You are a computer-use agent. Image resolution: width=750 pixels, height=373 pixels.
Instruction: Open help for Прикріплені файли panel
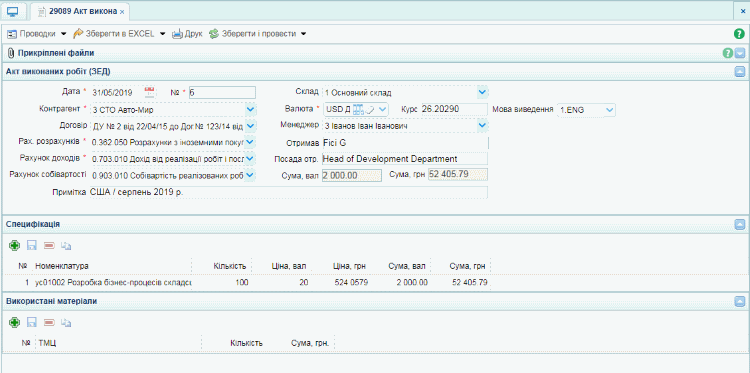tap(728, 53)
